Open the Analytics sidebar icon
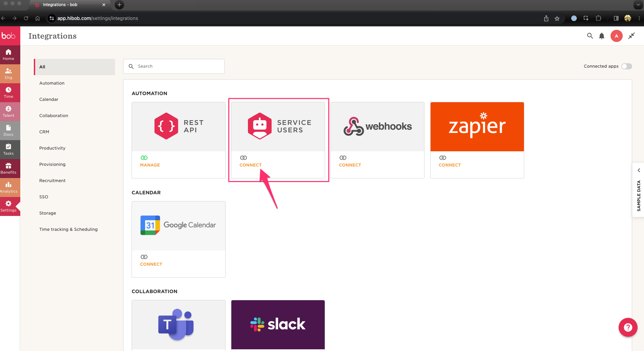This screenshot has height=351, width=644. pyautogui.click(x=8, y=187)
